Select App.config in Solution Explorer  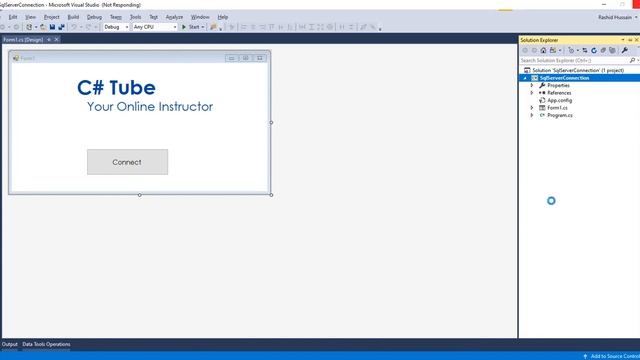pyautogui.click(x=559, y=100)
